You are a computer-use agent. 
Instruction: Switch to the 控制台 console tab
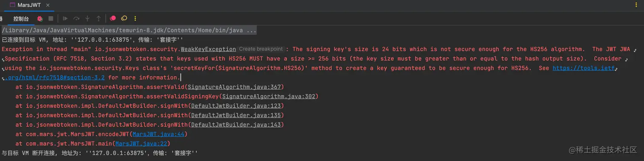[x=21, y=19]
